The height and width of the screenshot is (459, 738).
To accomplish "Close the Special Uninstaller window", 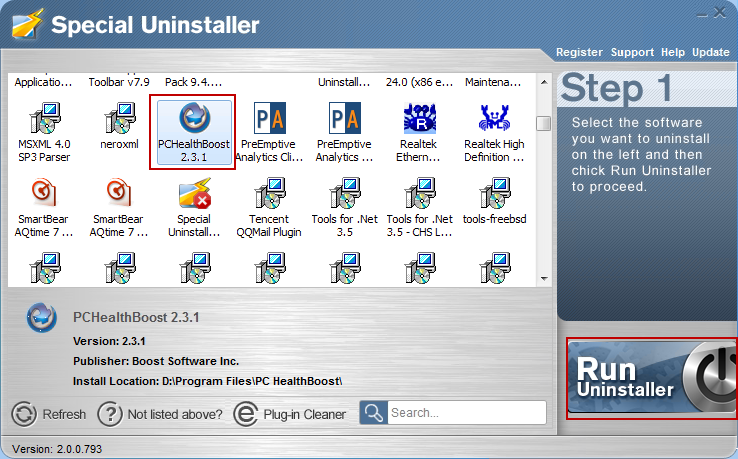I will coord(720,13).
